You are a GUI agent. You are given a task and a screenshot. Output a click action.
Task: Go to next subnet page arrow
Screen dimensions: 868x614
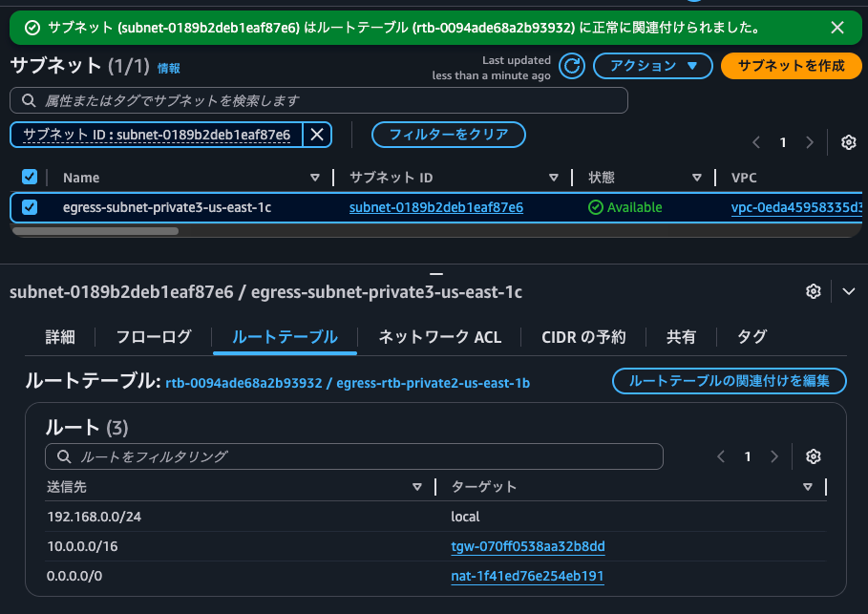click(809, 141)
